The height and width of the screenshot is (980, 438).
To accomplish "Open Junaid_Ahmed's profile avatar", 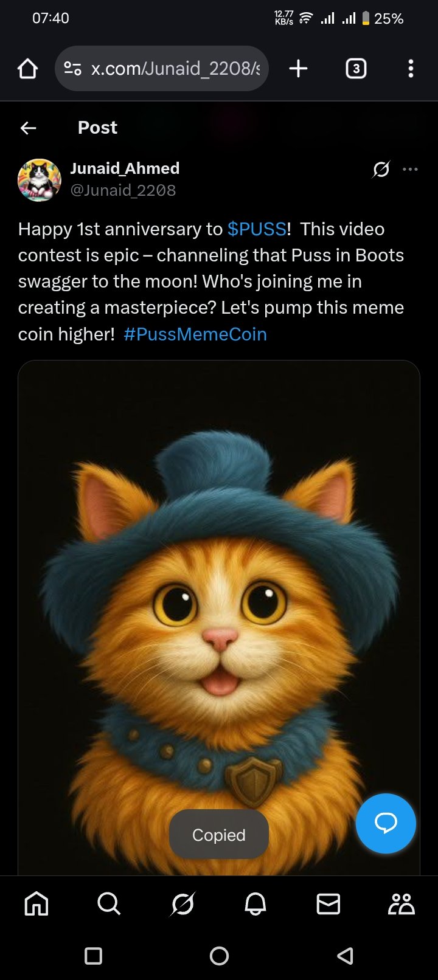I will pyautogui.click(x=40, y=180).
